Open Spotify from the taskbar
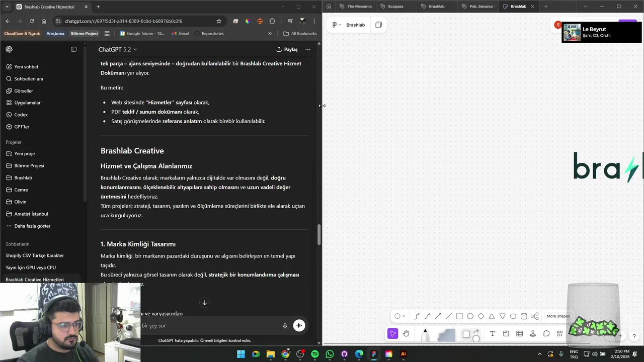 pyautogui.click(x=315, y=354)
